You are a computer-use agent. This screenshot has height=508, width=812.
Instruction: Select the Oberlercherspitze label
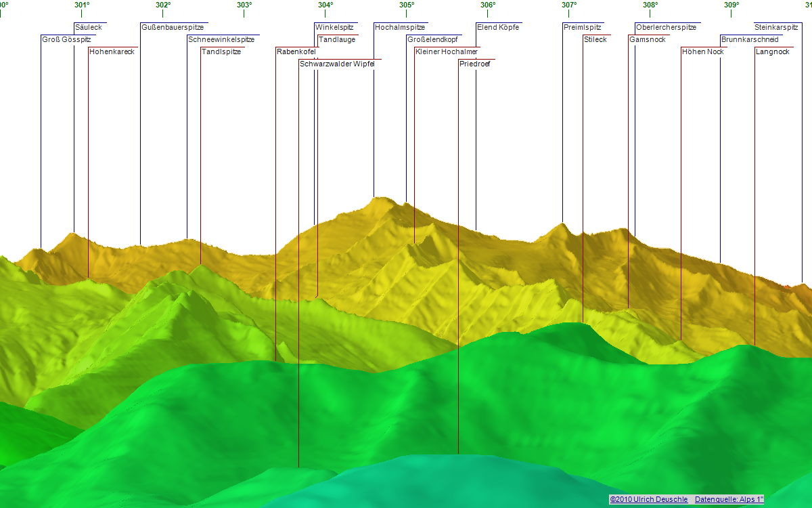tap(666, 28)
